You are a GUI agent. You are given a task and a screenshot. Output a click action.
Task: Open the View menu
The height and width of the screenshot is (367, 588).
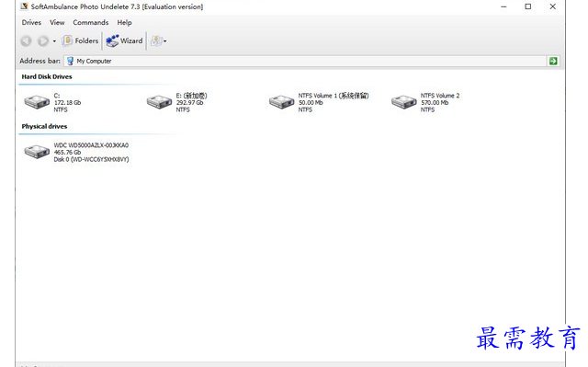57,22
